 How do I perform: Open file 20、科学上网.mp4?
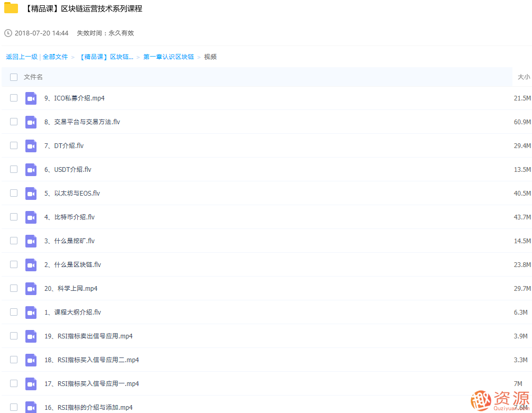coord(71,288)
